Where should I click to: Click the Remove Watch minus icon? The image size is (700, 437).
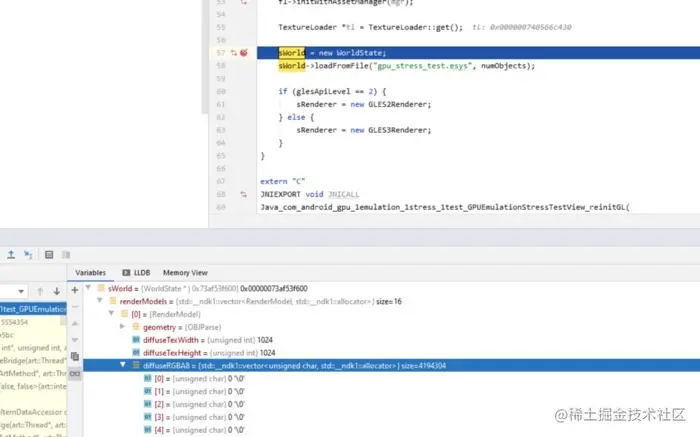coord(75,307)
